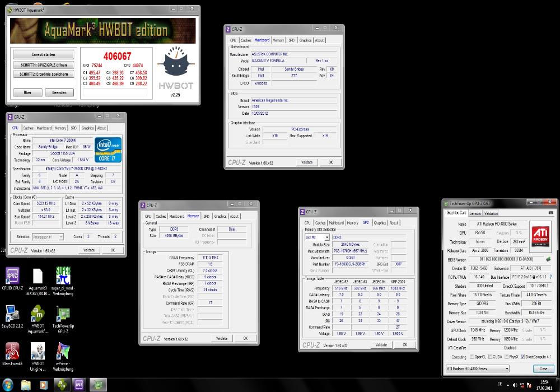Click the Bus Interface question mark in GPU-Z
The image size is (560, 392).
point(550,277)
